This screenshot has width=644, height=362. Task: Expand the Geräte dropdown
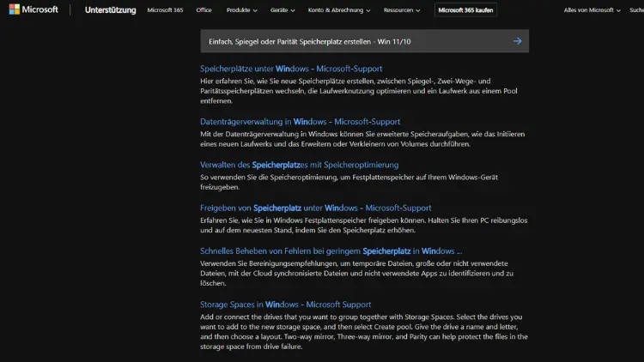click(x=283, y=9)
